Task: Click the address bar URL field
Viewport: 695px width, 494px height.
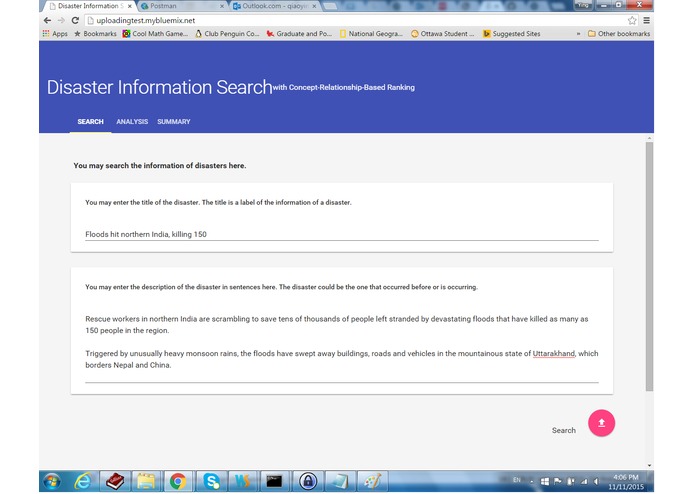Action: (x=355, y=20)
